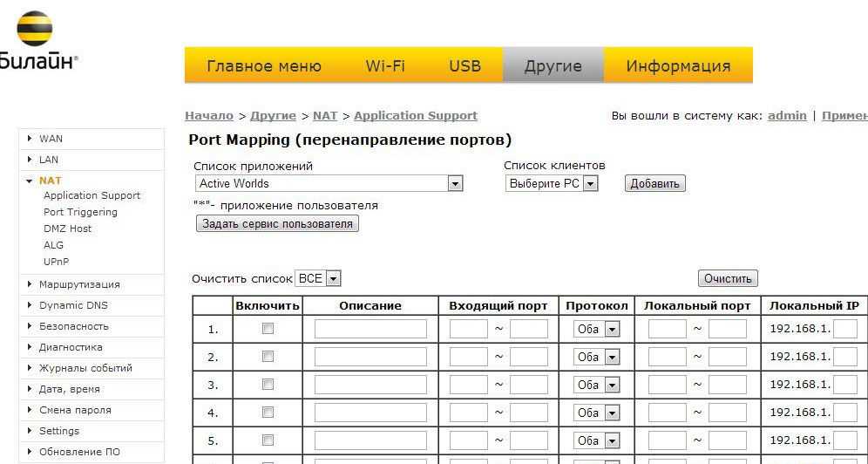
Task: Tick the Включить checkbox for row 3
Action: (268, 385)
